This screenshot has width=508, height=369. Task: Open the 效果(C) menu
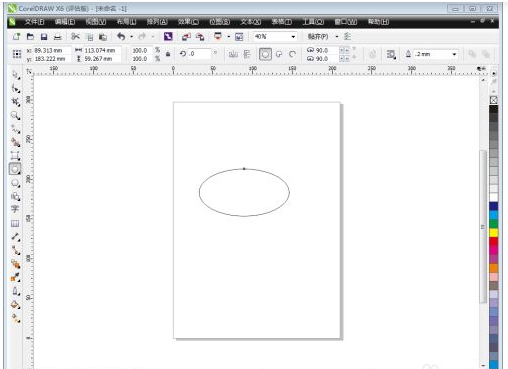[x=188, y=22]
